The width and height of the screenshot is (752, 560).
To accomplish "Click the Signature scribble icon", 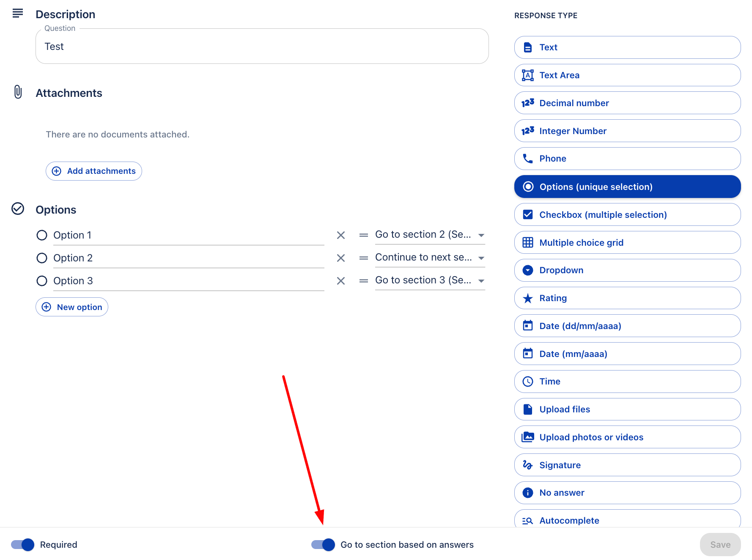I will (528, 465).
